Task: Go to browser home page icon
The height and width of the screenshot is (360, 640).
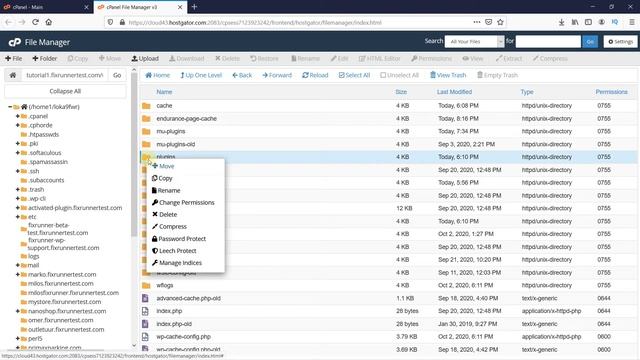Action: click(49, 22)
